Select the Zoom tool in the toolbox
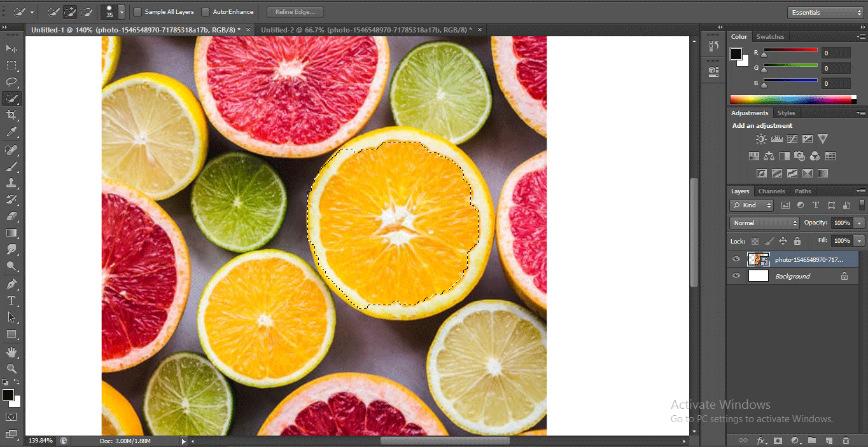This screenshot has width=868, height=447. pos(11,368)
